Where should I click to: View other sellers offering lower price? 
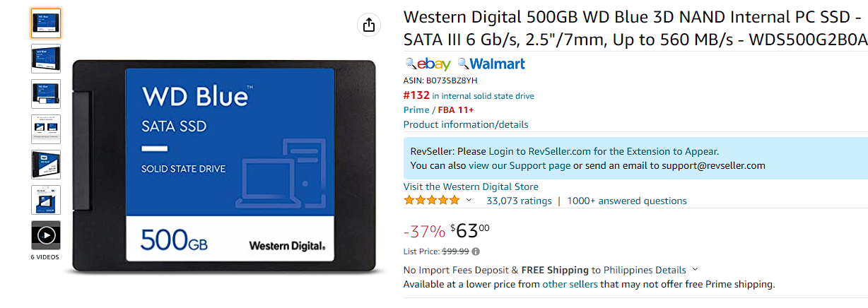point(570,285)
